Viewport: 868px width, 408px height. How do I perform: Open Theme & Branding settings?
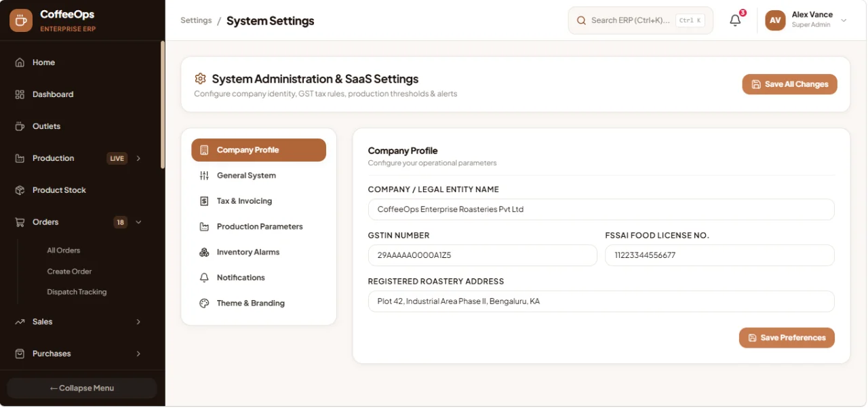(x=258, y=303)
